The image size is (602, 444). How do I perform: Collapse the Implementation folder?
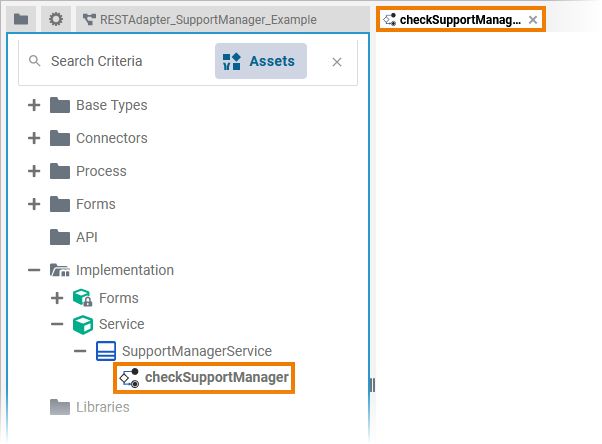(34, 270)
